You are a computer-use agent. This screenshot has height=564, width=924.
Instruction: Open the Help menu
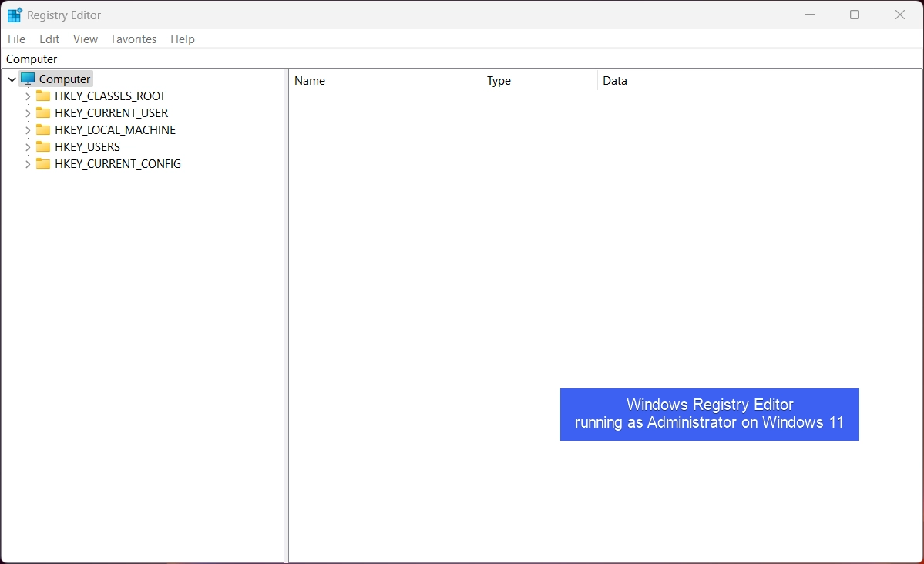[x=183, y=39]
